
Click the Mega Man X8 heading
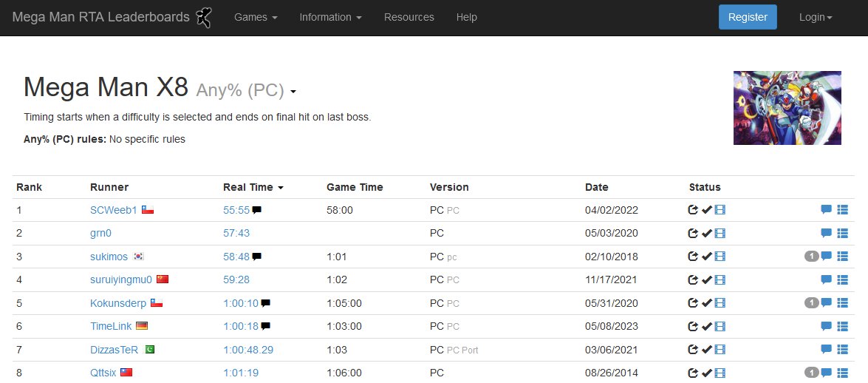pos(106,87)
